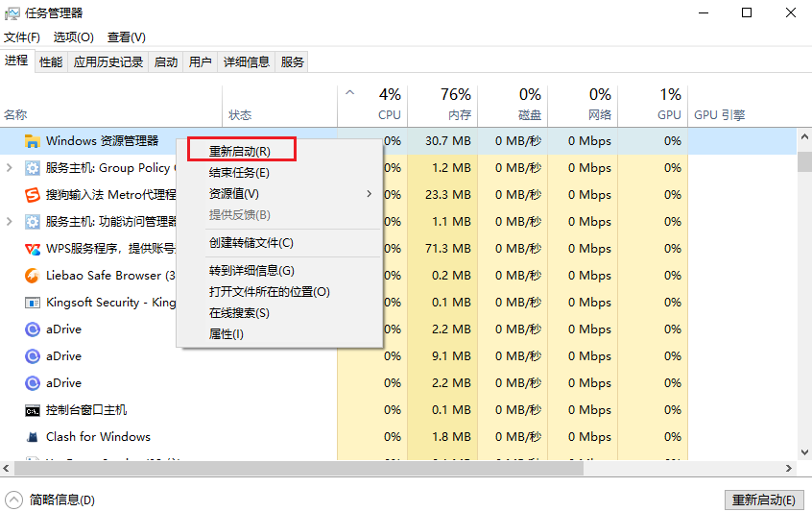The width and height of the screenshot is (812, 512).
Task: Expand the 服务主机: 功能访问管理器 row
Action: pos(9,222)
